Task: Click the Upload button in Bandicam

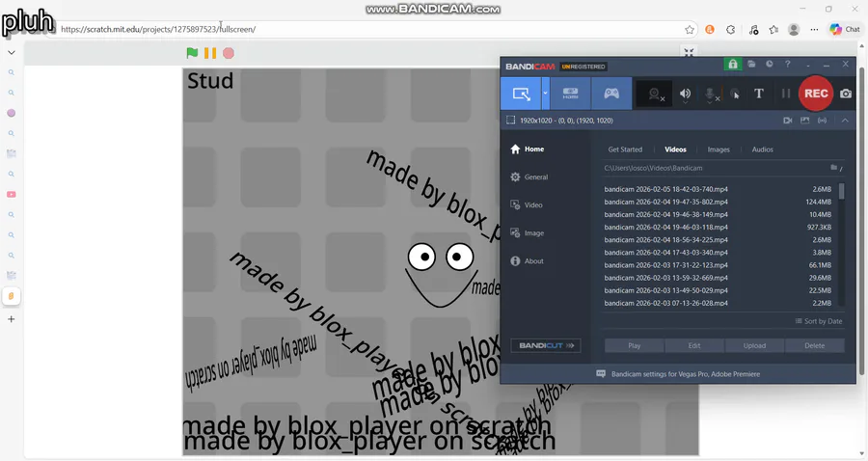Action: 754,345
